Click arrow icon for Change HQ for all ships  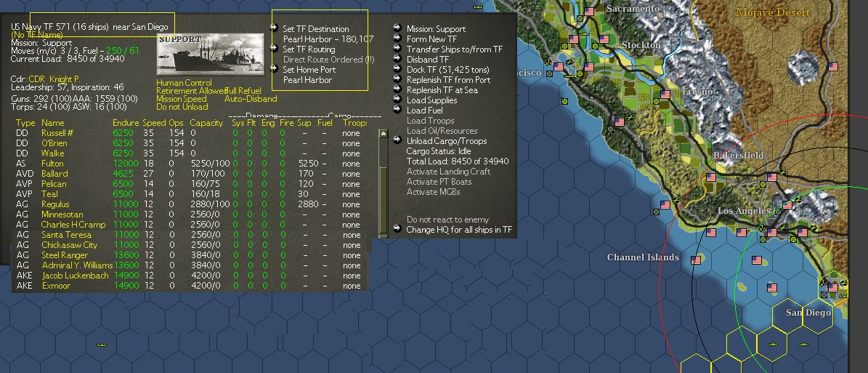(x=397, y=228)
